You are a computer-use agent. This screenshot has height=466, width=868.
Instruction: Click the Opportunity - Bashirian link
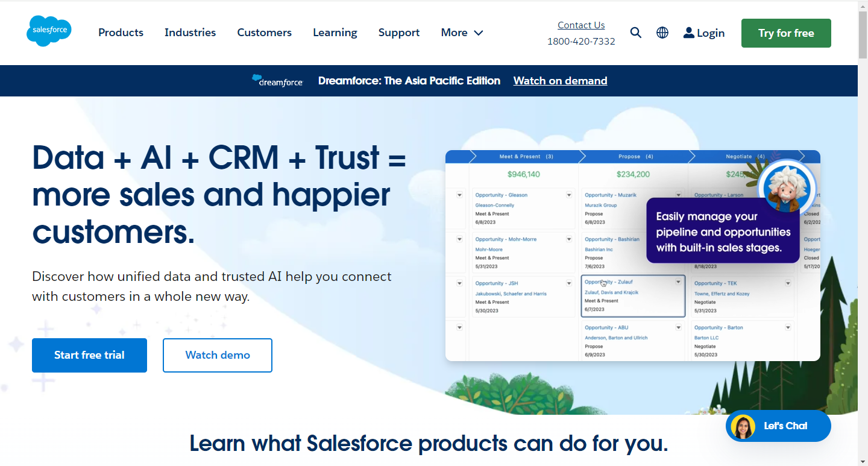(x=612, y=239)
